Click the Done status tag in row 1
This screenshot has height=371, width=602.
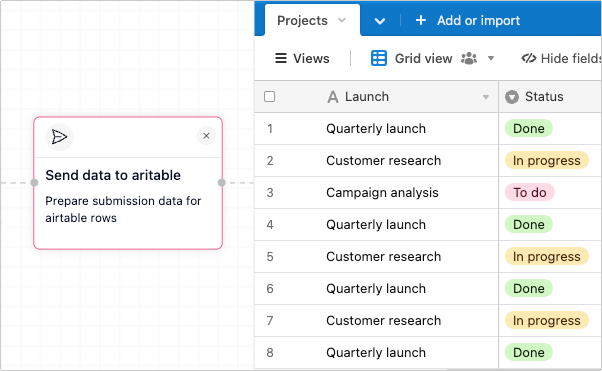pyautogui.click(x=529, y=128)
